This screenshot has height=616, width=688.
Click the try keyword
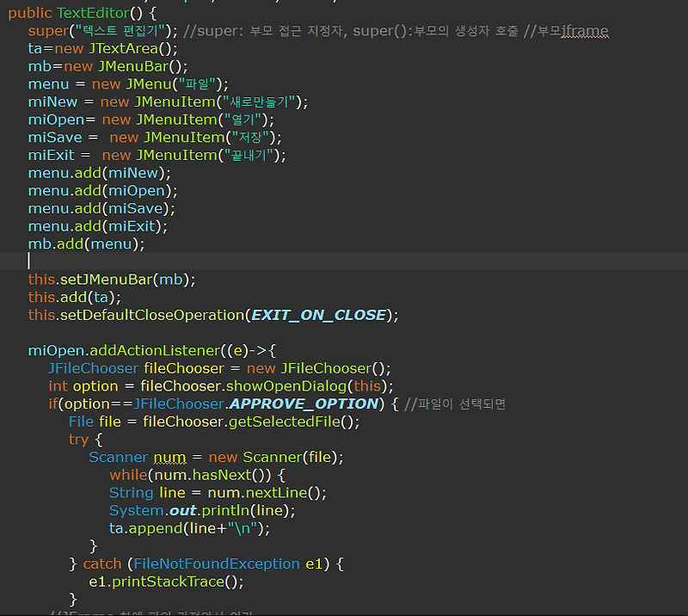click(79, 440)
